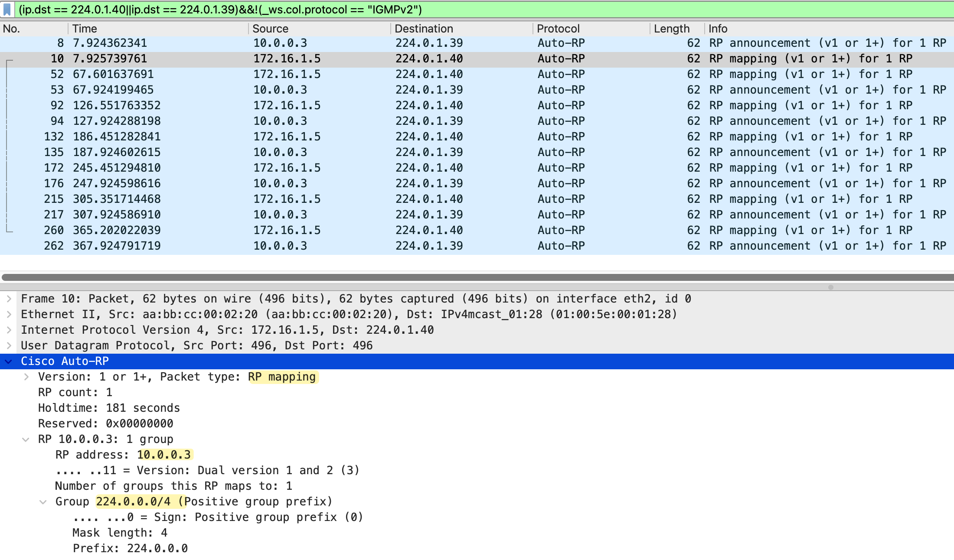The image size is (954, 560).
Task: Collapse the RP 10.0.0.3 group node
Action: click(26, 440)
